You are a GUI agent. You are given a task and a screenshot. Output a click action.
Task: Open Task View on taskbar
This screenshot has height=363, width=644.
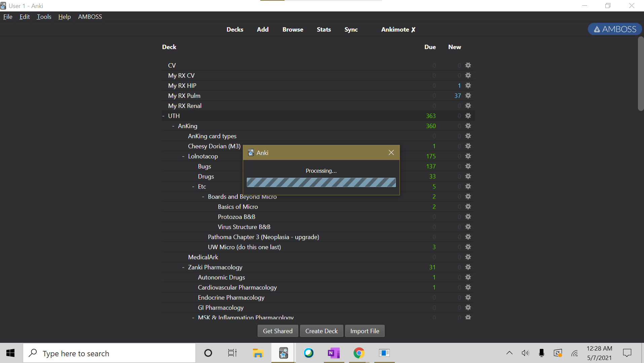(x=232, y=353)
